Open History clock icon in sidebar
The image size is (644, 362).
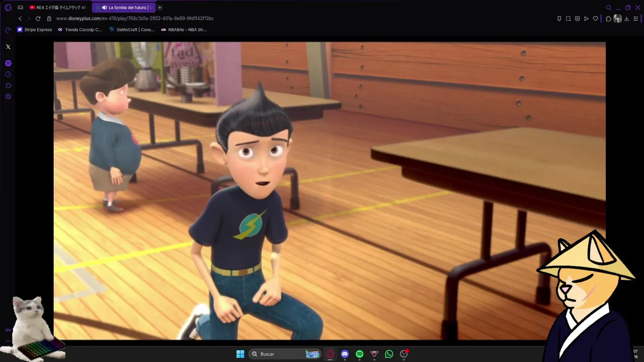click(8, 74)
